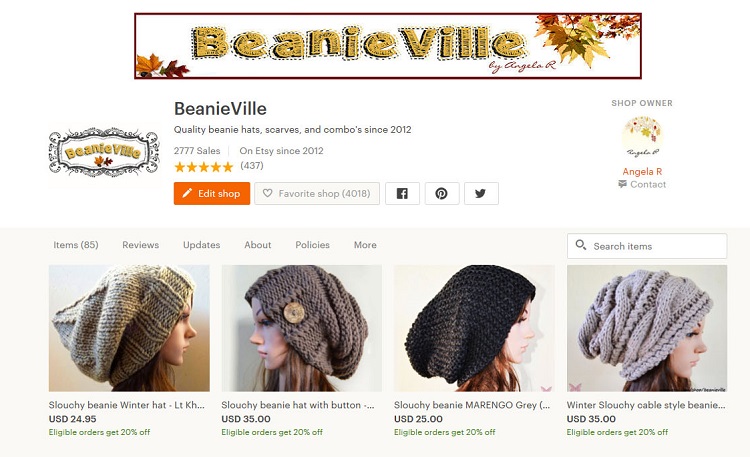Open the button slouchy beanie thumbnail

click(301, 328)
